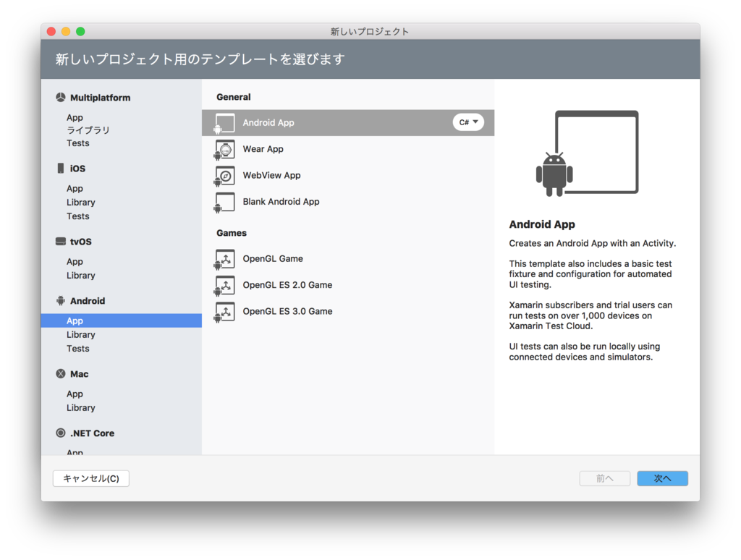The height and width of the screenshot is (560, 741).
Task: Click the iOS phone icon in sidebar
Action: tap(61, 169)
